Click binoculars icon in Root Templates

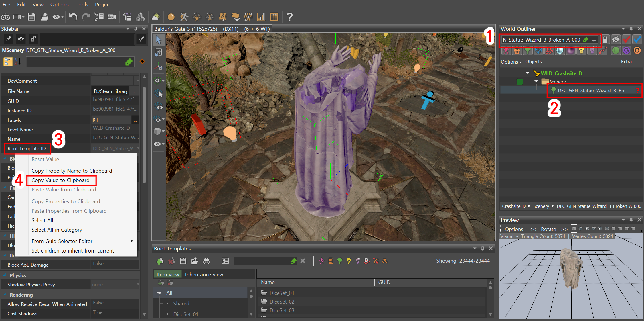[206, 261]
